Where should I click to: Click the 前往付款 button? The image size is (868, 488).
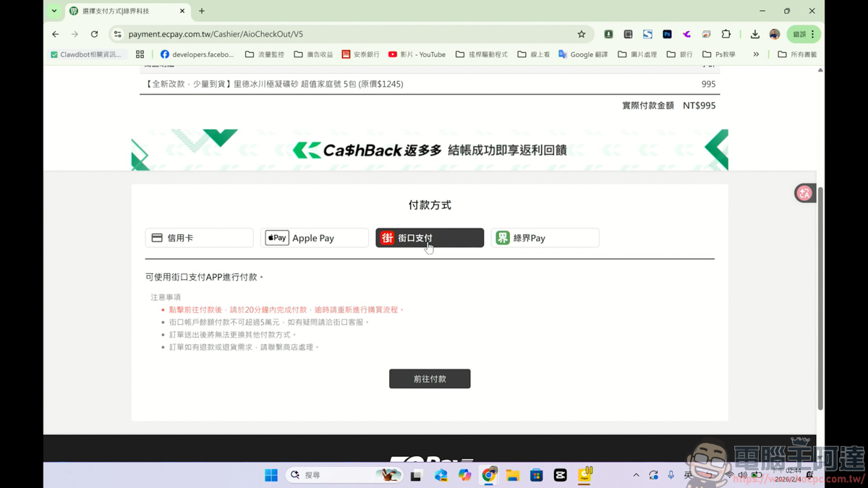pos(430,378)
